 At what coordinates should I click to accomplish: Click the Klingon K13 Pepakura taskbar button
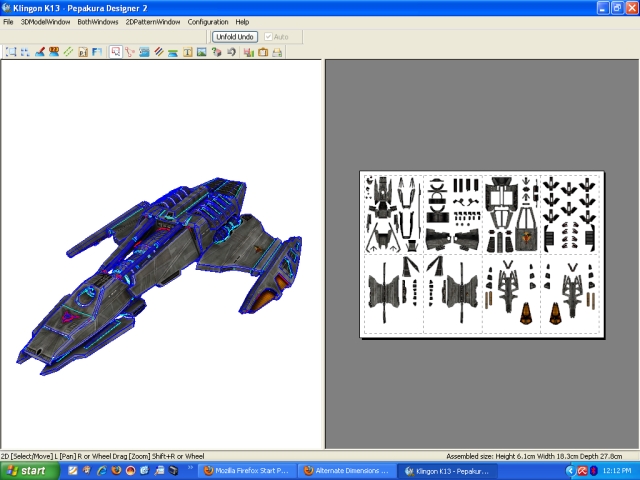(x=447, y=471)
